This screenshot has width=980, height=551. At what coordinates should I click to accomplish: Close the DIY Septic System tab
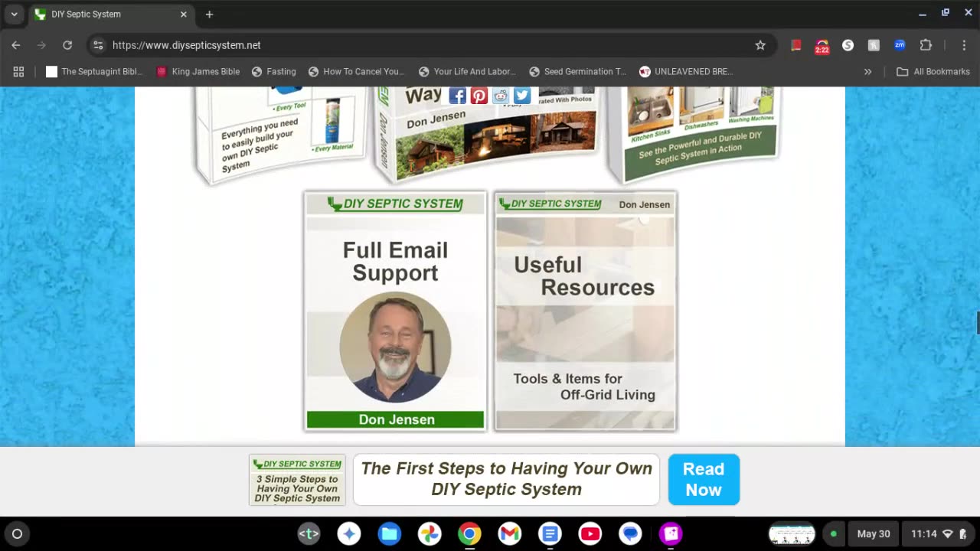click(x=183, y=14)
